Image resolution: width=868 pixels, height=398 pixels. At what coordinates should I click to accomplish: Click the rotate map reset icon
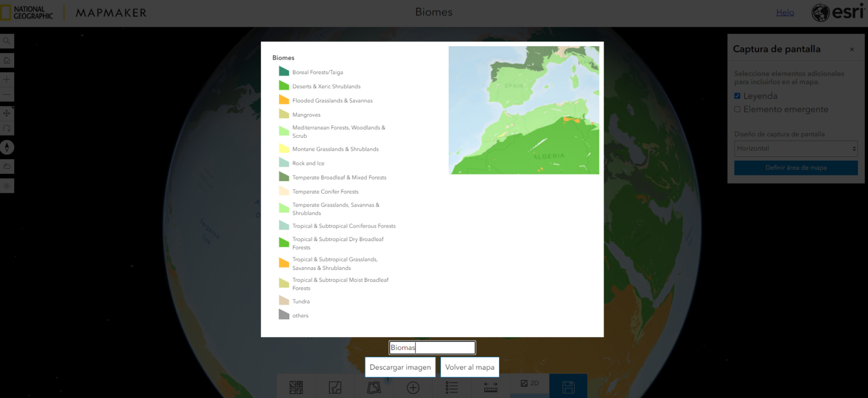click(x=7, y=128)
